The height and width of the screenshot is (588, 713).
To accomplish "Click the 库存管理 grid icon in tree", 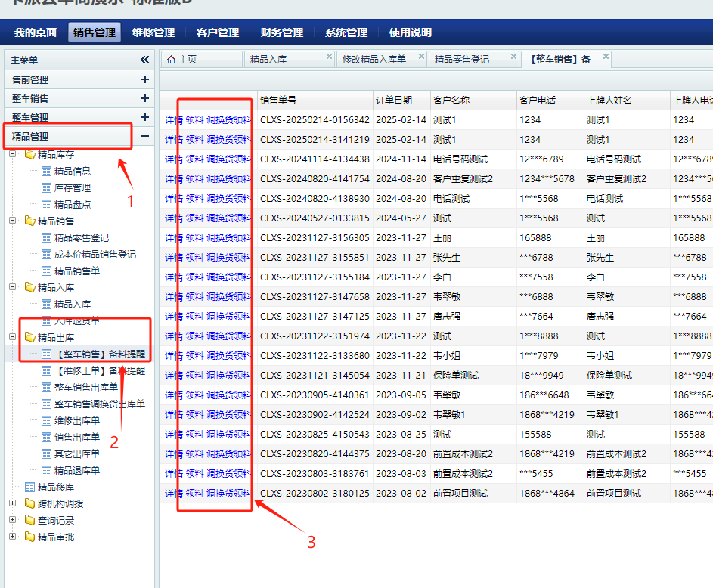I will tap(46, 188).
